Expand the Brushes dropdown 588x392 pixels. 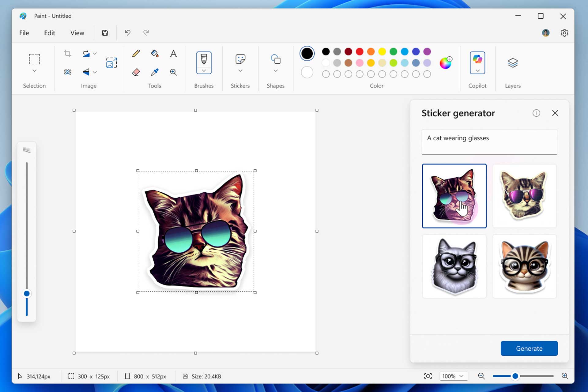204,71
